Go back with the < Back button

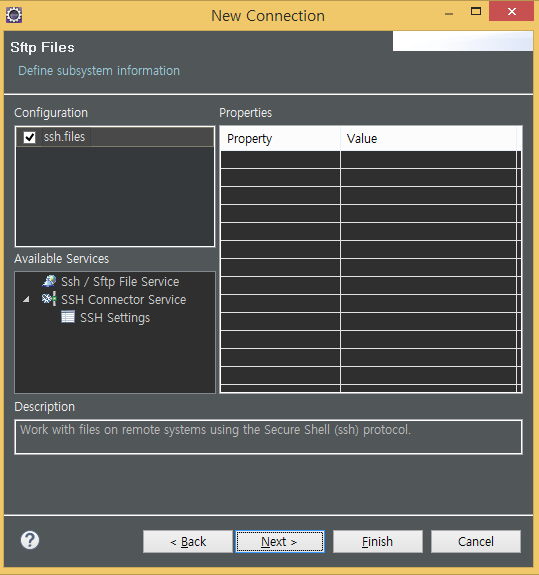click(x=188, y=541)
